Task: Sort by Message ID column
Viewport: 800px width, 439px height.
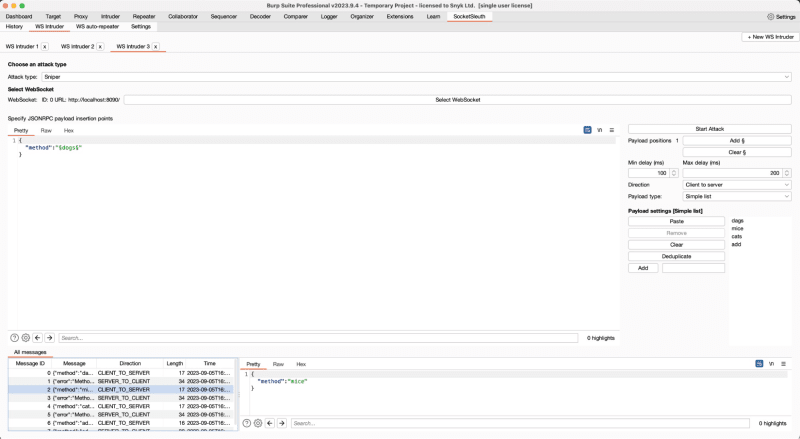Action: pyautogui.click(x=30, y=363)
